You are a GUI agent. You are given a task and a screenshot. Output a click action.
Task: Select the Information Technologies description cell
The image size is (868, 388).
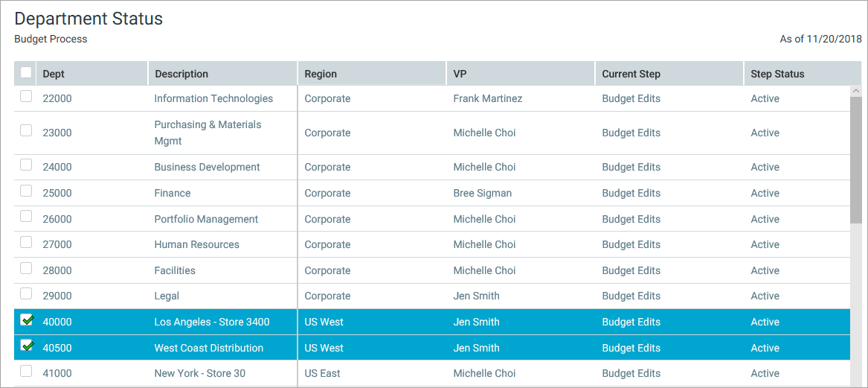coord(213,98)
